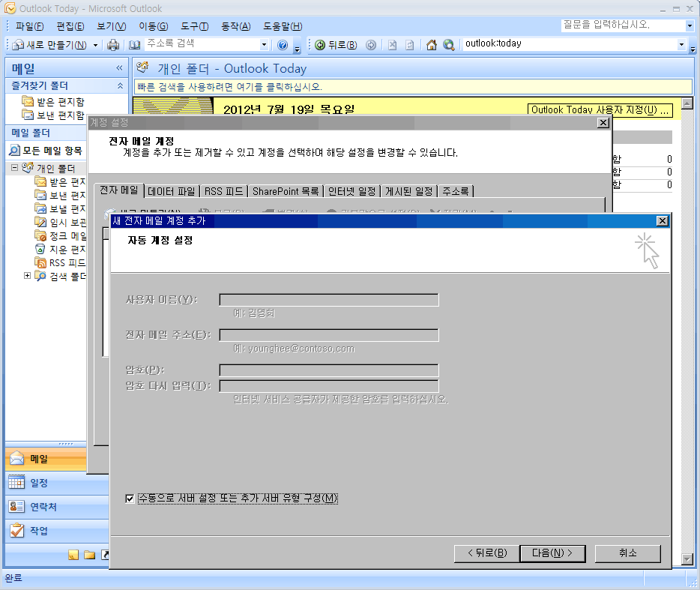This screenshot has height=590, width=700.
Task: Open the contacts card icon in navigation pane
Action: coord(17,507)
